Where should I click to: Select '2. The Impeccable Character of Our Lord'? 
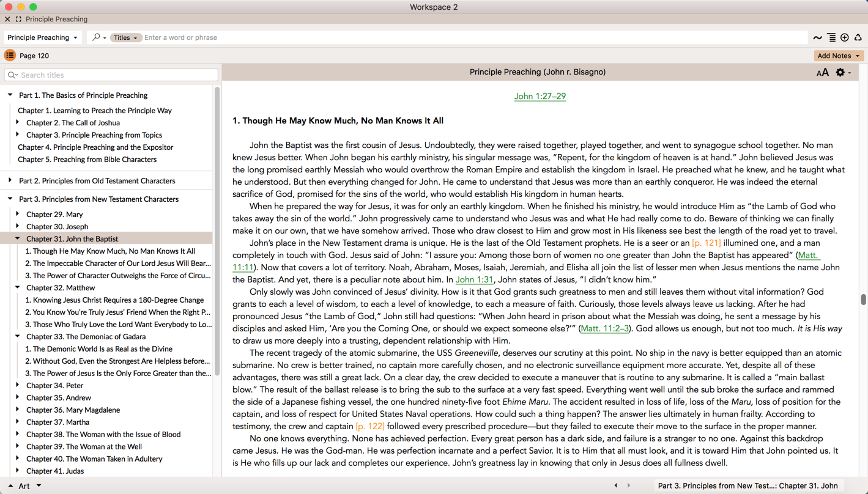tap(118, 264)
